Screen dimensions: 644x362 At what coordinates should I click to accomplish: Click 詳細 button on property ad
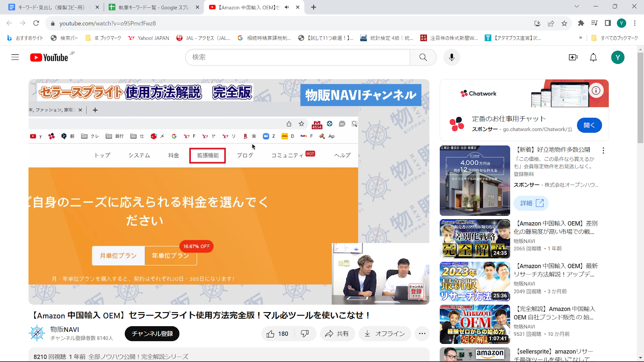pos(531,203)
